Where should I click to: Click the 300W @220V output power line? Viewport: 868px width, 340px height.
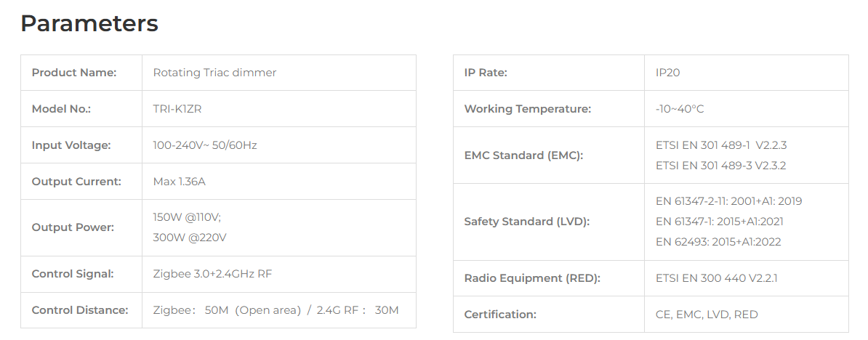pyautogui.click(x=189, y=238)
